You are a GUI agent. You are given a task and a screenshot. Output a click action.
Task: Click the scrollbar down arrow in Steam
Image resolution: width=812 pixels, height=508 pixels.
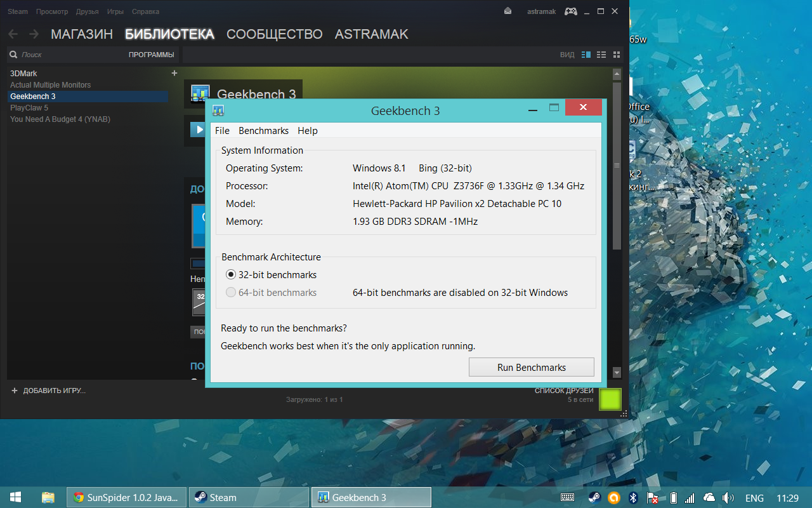point(617,373)
